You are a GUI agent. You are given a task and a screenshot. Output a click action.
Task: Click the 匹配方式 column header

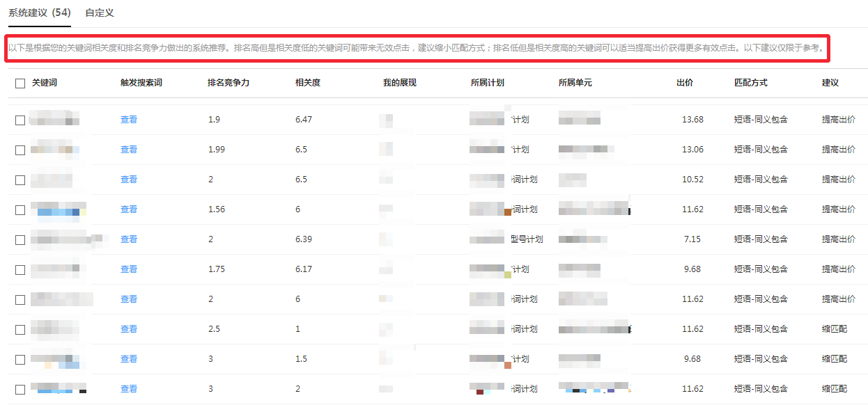pyautogui.click(x=751, y=83)
